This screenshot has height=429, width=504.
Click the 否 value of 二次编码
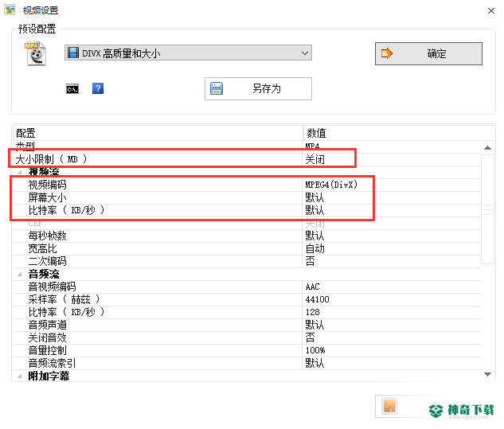pos(310,261)
